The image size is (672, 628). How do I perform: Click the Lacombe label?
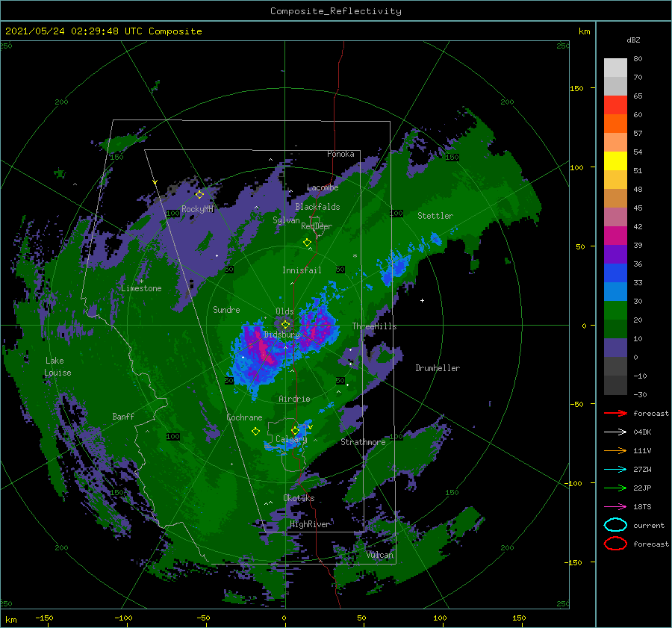[323, 187]
